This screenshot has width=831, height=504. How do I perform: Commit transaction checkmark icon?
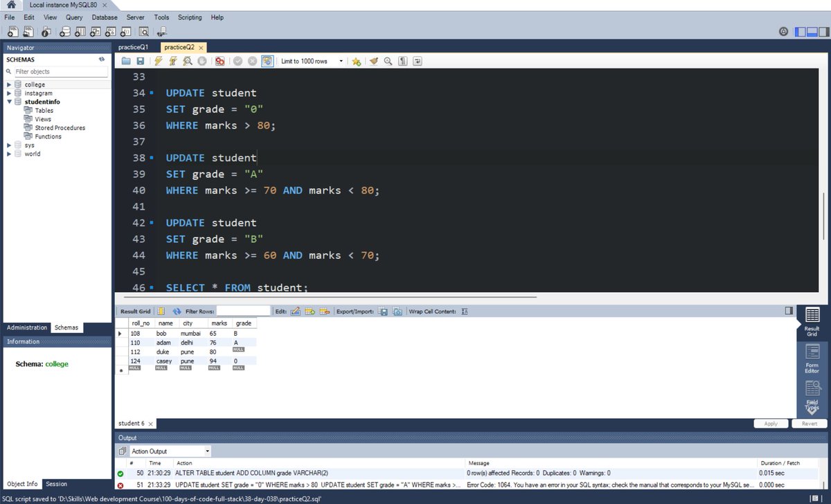pos(238,61)
